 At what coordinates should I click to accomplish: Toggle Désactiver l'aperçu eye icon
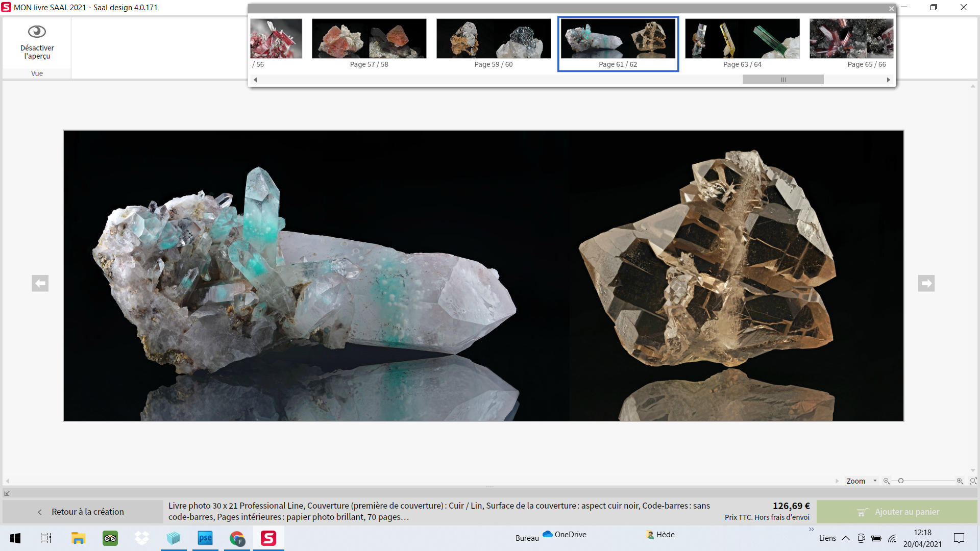37,32
